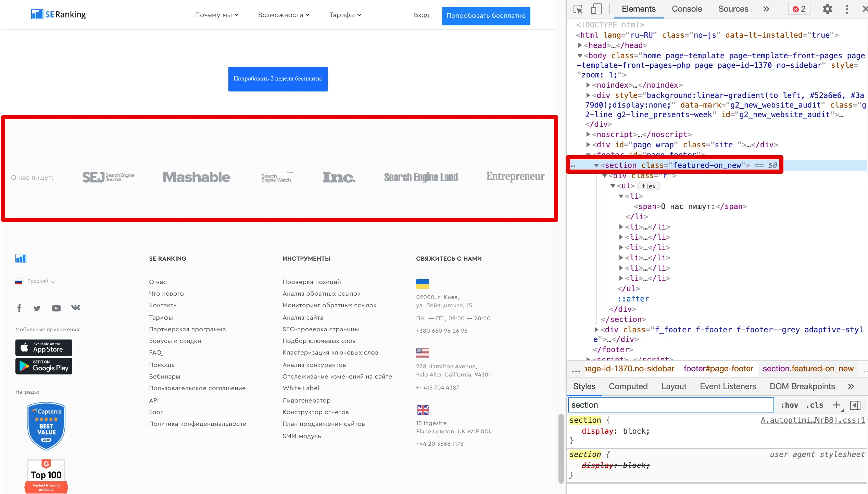Click the page vertical scrollbar thumb

click(x=561, y=449)
